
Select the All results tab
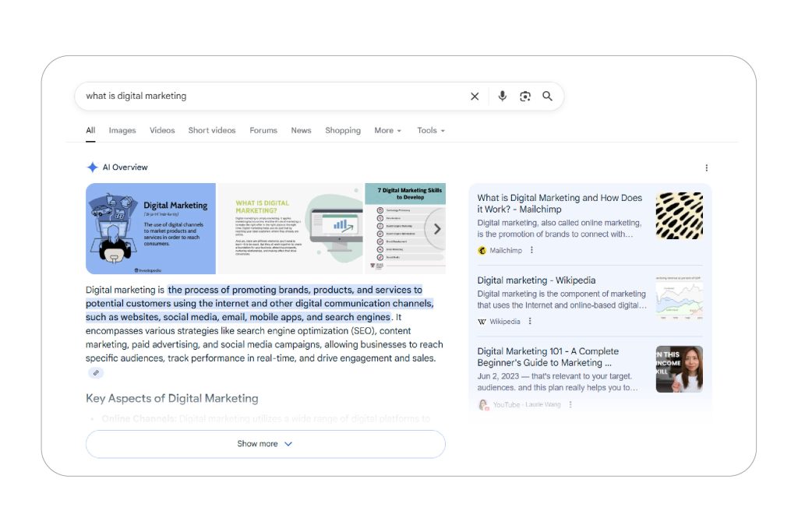[90, 131]
